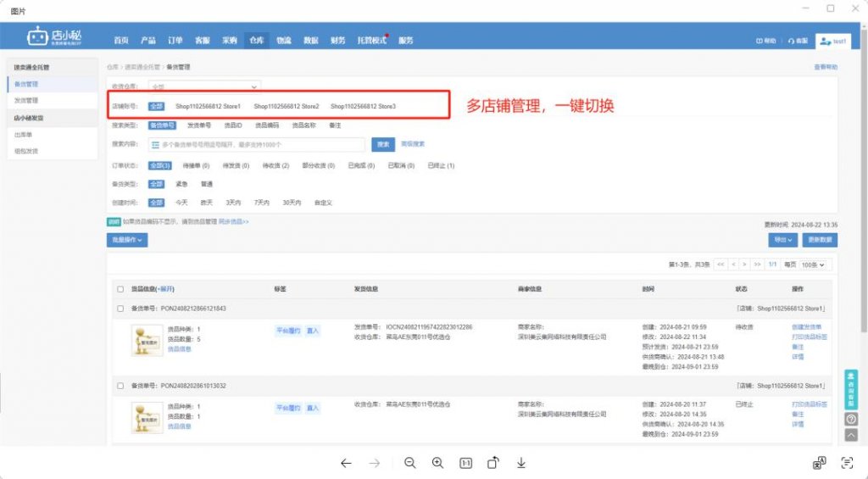Image resolution: width=868 pixels, height=479 pixels.
Task: Tick the select-all checkbox in table header
Action: pos(120,289)
